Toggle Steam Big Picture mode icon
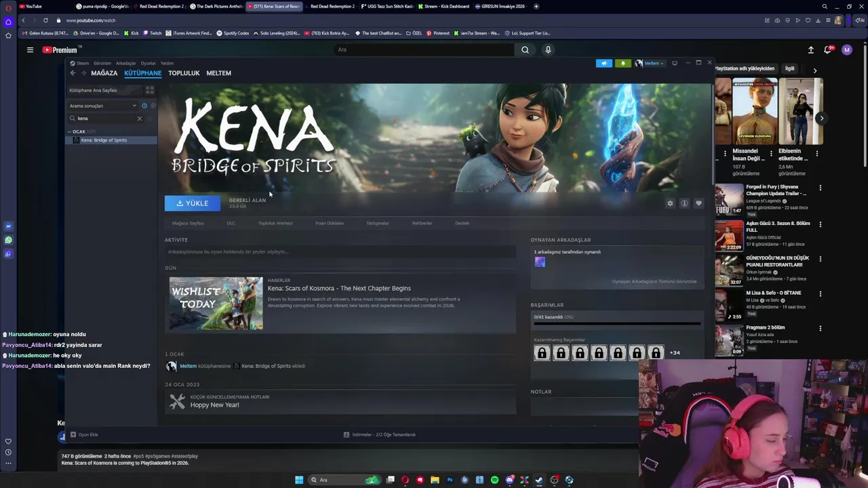868x488 pixels. (675, 63)
